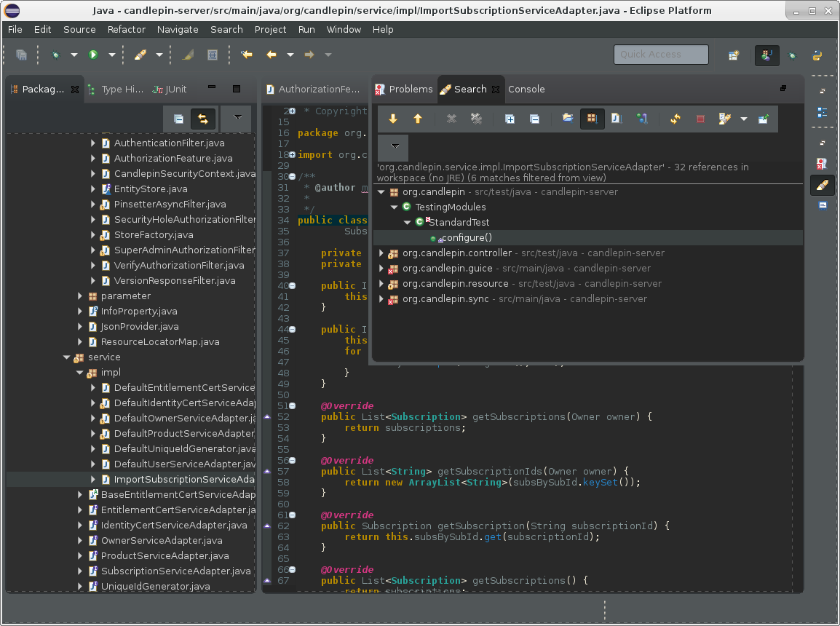Toggle fold marker at line 51

293,406
